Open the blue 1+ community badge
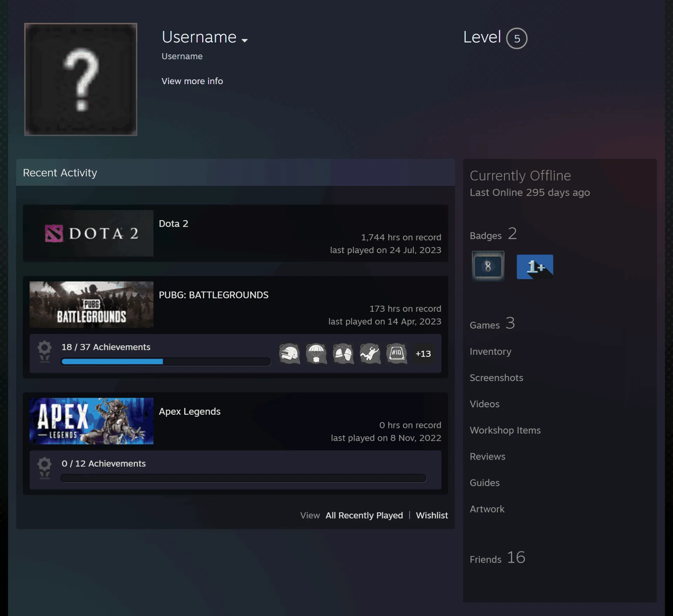The width and height of the screenshot is (673, 616). [535, 267]
